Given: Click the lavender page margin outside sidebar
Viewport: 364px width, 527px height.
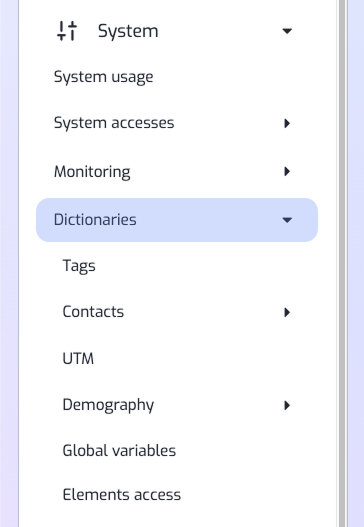Looking at the screenshot, I should point(356,264).
